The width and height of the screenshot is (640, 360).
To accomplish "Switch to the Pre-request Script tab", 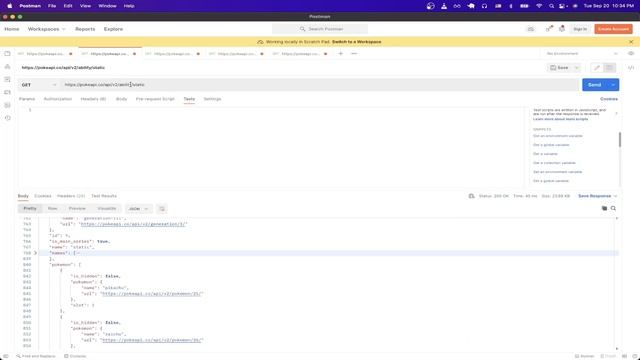I will (x=155, y=99).
